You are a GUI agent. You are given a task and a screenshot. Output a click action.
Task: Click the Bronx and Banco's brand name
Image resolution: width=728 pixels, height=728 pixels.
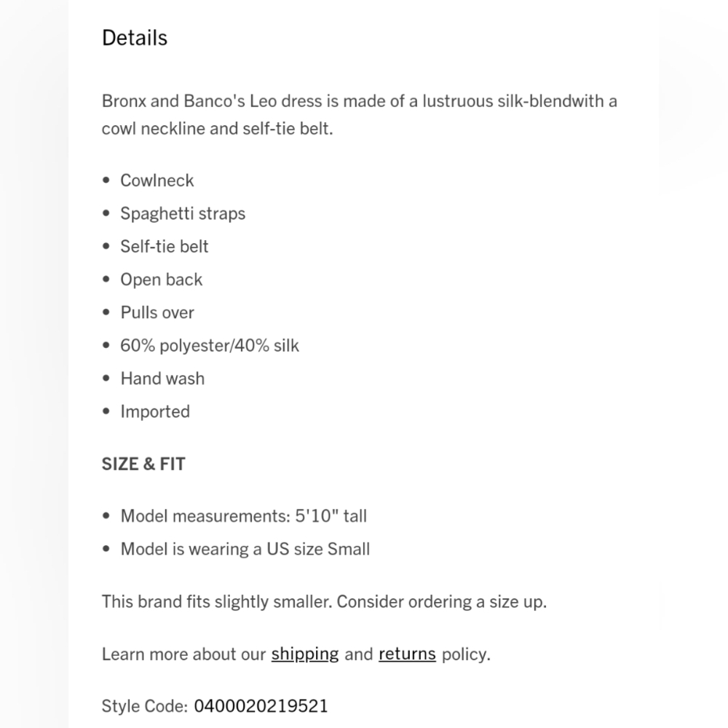tap(173, 100)
